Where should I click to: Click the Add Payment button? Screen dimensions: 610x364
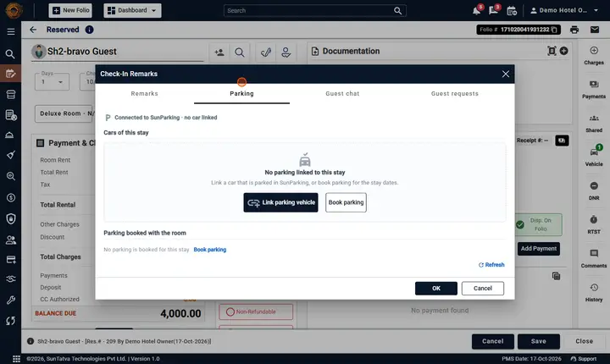click(x=539, y=249)
